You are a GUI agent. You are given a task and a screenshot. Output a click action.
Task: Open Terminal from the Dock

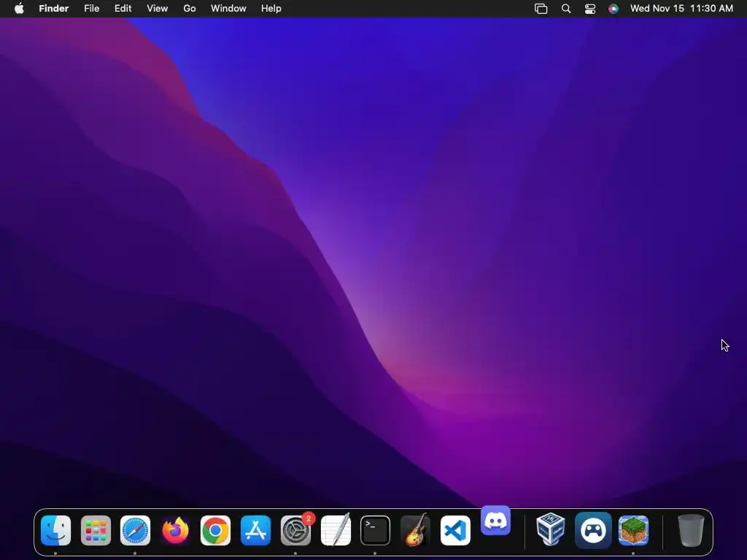click(376, 530)
